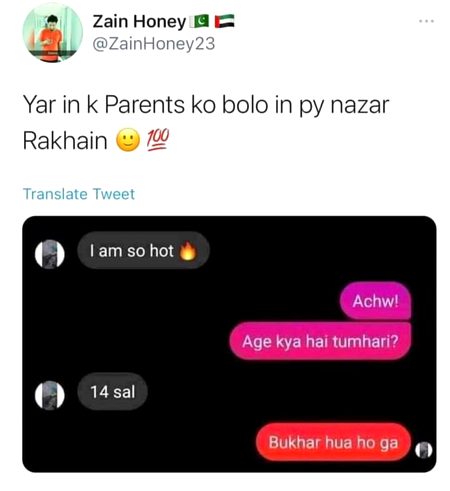This screenshot has height=491, width=450.
Task: Click the small seen-receipt avatar icon
Action: [423, 450]
